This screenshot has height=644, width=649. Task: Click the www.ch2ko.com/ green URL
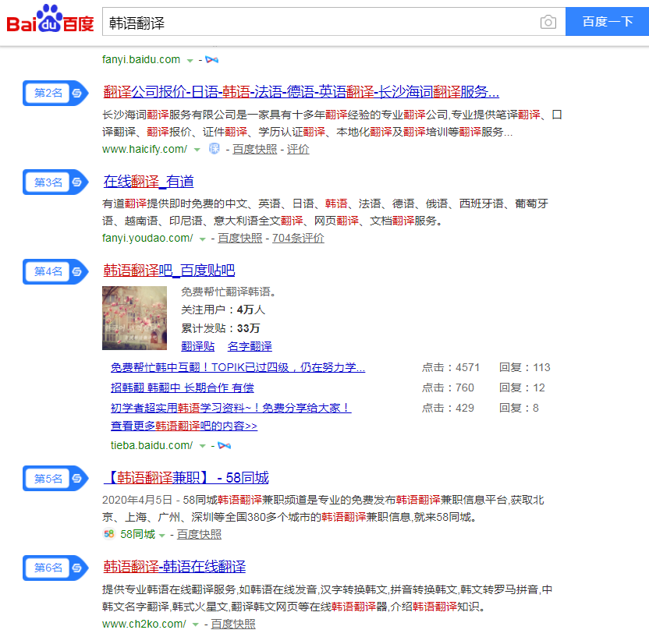144,624
